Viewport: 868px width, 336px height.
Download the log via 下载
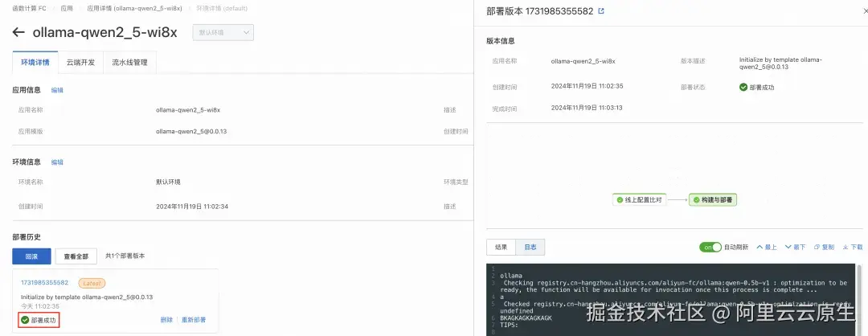[x=853, y=248]
